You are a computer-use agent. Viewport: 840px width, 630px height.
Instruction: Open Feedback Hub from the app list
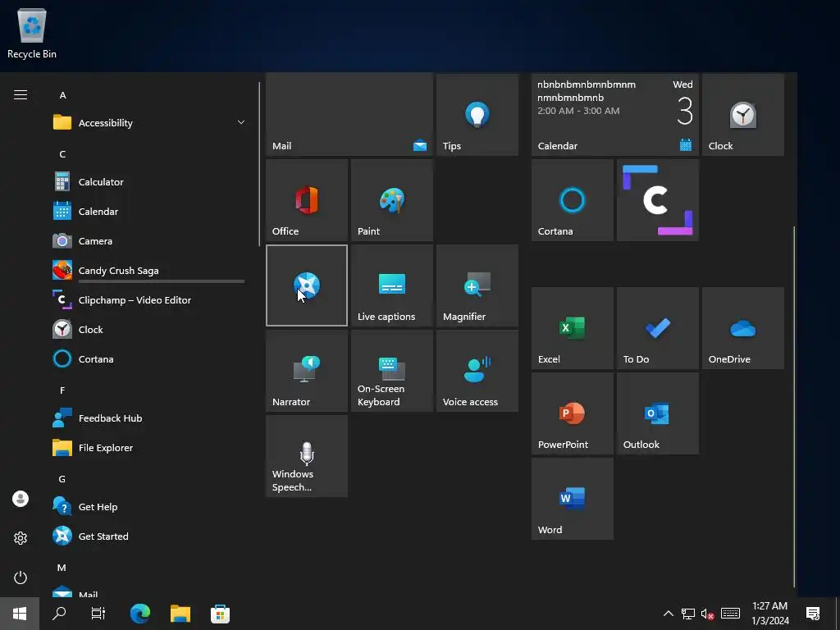(150, 418)
